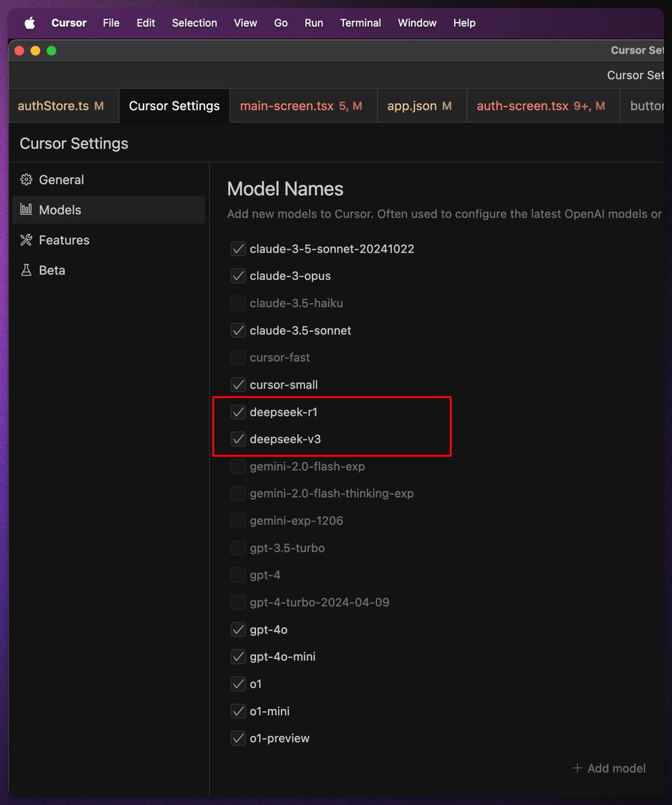
Task: Enable the gemini-exp-1206 model checkbox
Action: [x=238, y=521]
